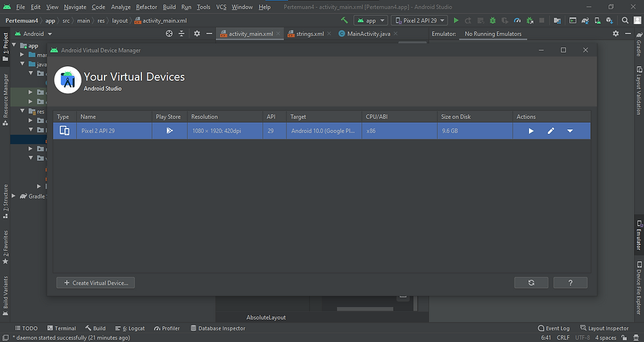This screenshot has height=342, width=644.
Task: Open the Android project view dropdown
Action: (x=34, y=33)
